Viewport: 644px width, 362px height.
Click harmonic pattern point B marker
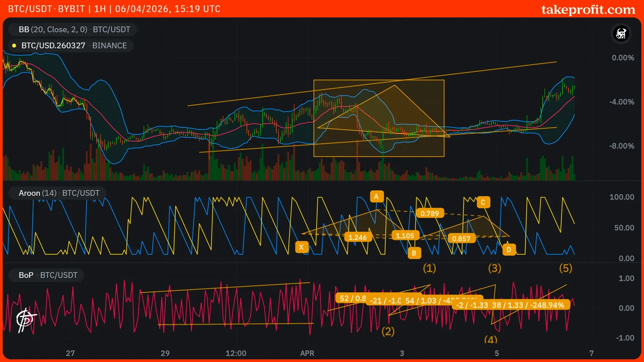point(414,253)
